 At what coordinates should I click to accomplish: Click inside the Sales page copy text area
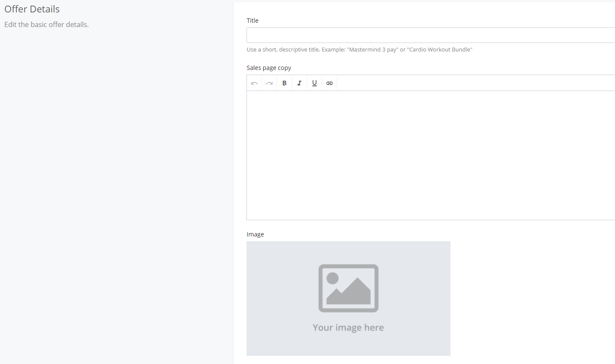(x=429, y=155)
